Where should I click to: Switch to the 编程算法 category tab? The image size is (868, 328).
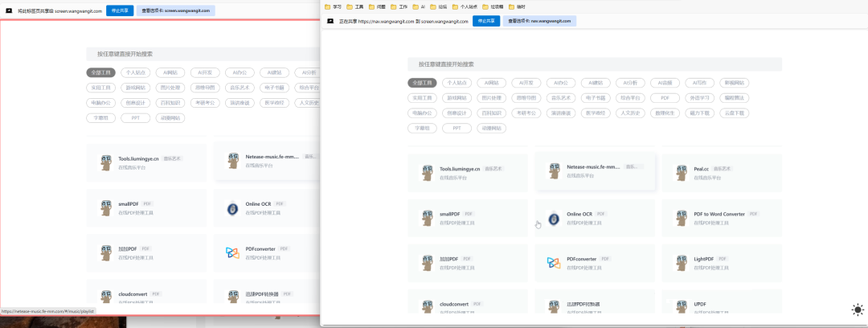735,97
